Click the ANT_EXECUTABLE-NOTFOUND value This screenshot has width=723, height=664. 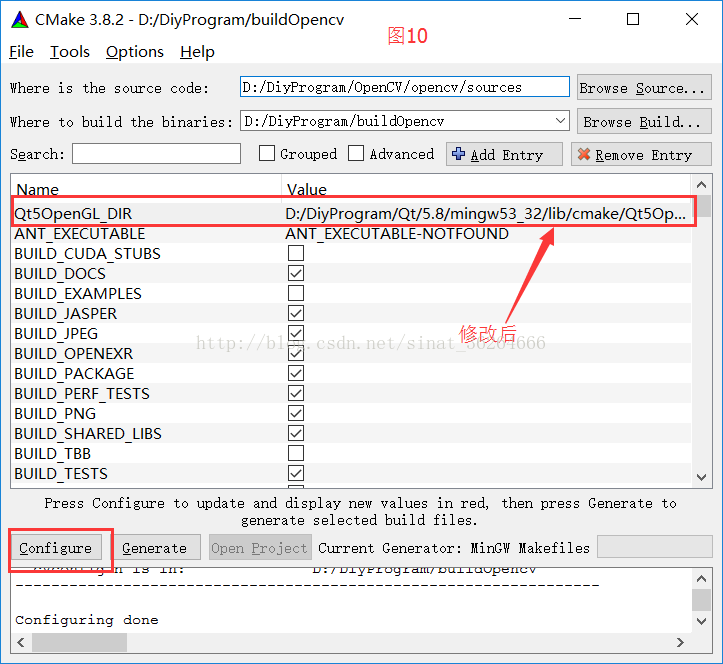(x=397, y=233)
